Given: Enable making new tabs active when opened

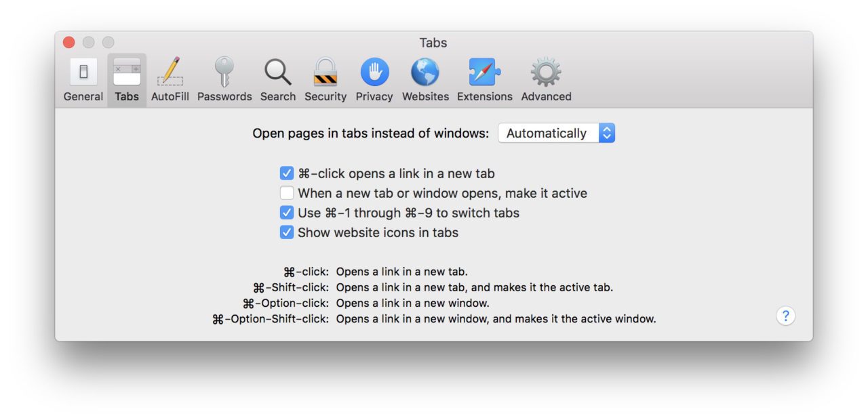Looking at the screenshot, I should pyautogui.click(x=287, y=193).
